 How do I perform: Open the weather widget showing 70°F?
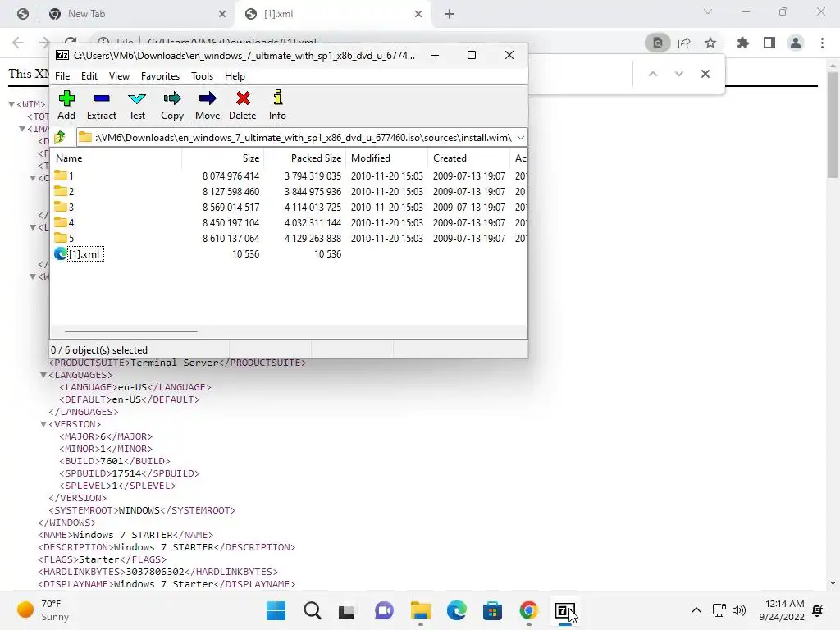(43, 610)
